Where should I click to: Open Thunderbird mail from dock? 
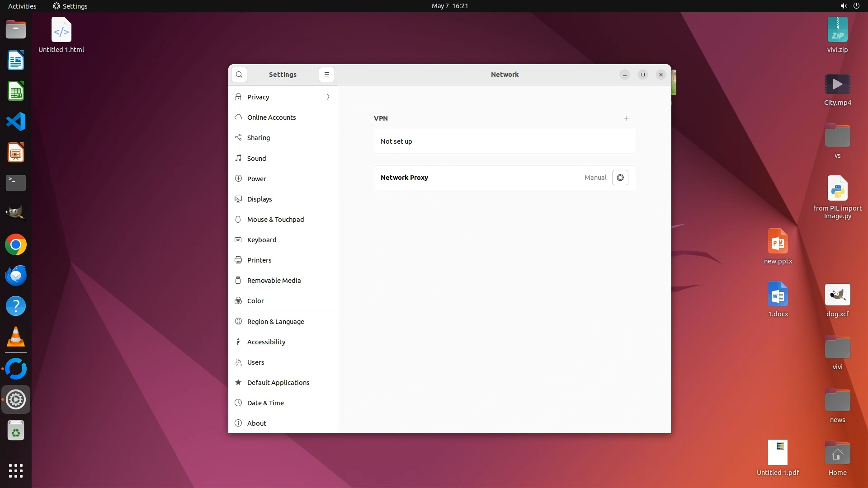tap(16, 276)
